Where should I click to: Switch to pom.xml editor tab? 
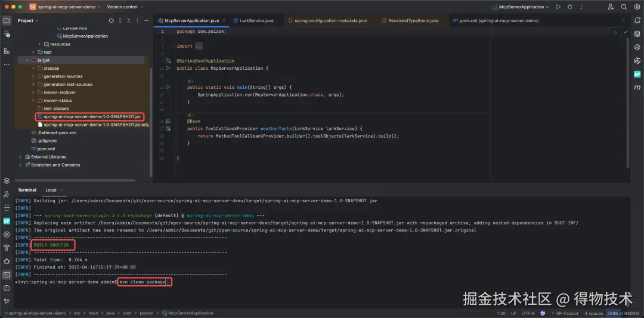(x=496, y=20)
